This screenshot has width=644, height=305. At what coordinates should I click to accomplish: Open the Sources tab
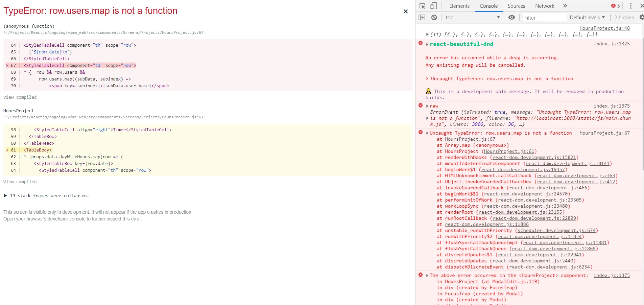[516, 6]
